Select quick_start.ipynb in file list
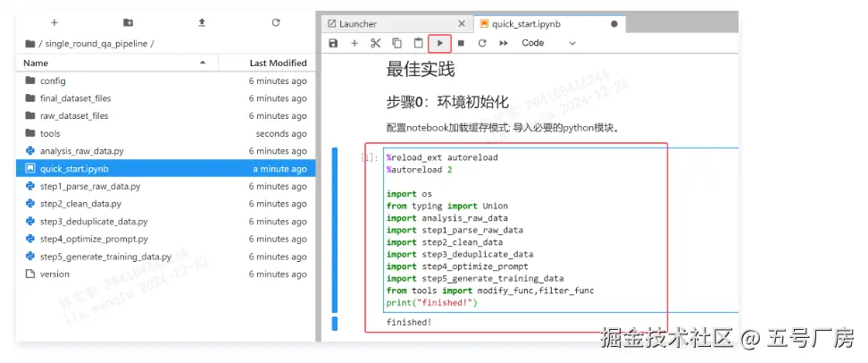 (x=166, y=168)
